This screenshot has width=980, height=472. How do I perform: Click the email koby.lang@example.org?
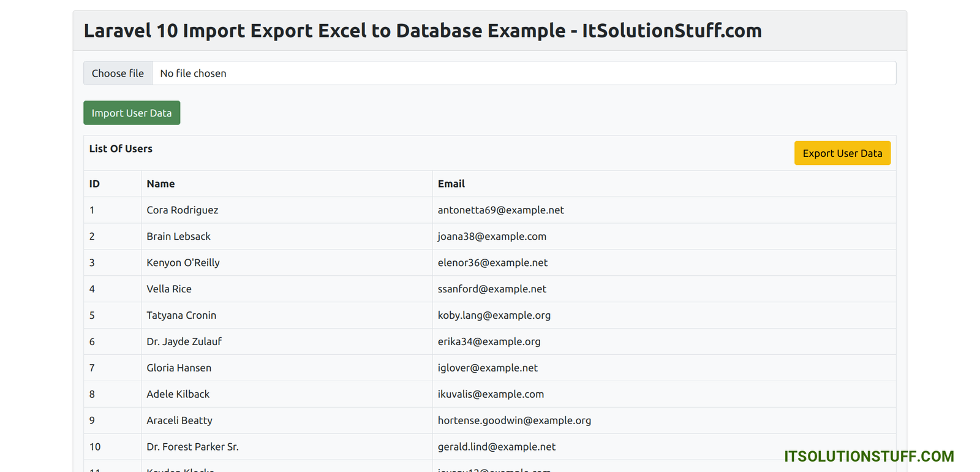[494, 316]
